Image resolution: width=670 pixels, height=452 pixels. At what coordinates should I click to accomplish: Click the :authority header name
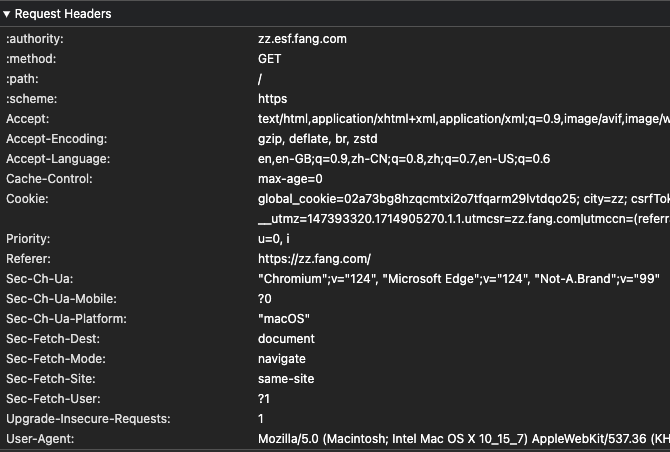35,39
